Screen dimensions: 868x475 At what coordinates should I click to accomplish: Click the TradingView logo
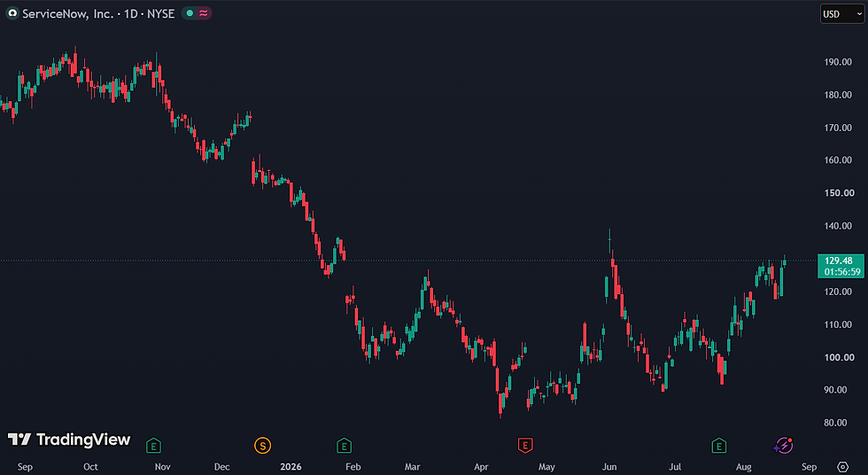[x=69, y=440]
